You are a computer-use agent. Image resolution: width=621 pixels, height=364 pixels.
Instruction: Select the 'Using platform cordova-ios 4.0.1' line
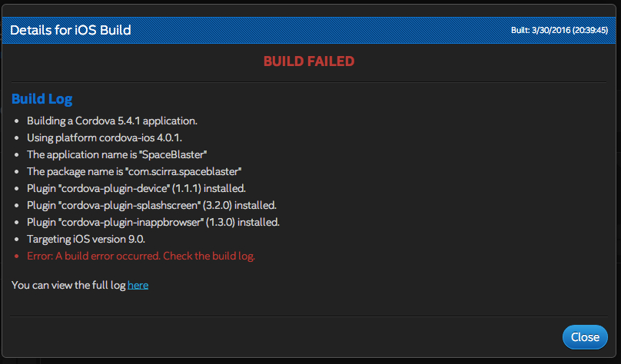104,137
